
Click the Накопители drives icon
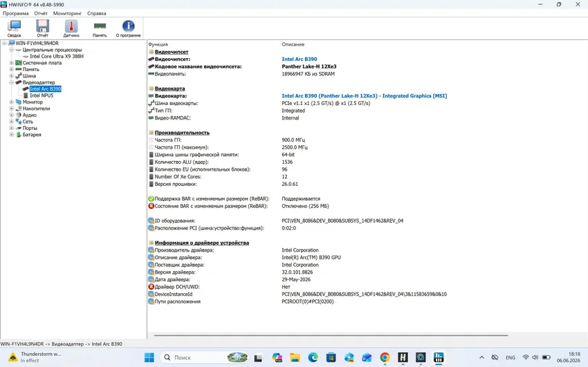click(19, 109)
